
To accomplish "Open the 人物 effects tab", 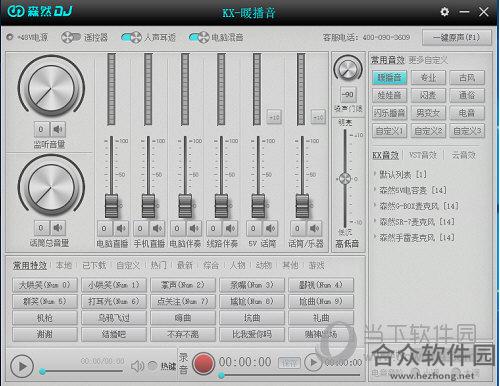I will tap(237, 265).
